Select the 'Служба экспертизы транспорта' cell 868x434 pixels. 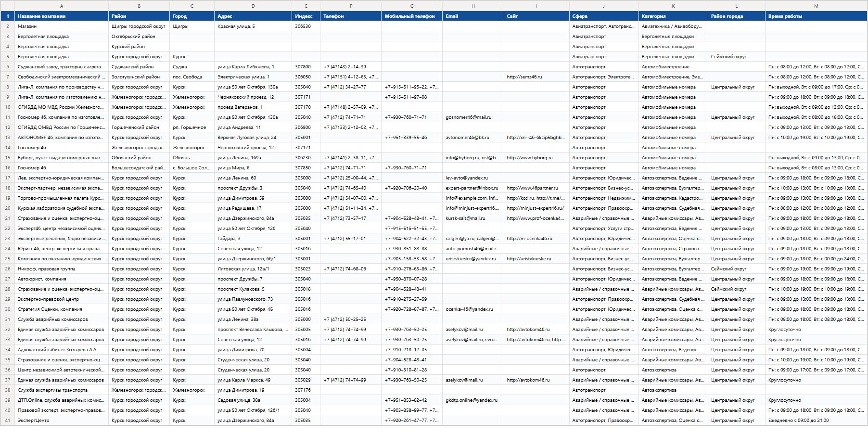pos(62,390)
